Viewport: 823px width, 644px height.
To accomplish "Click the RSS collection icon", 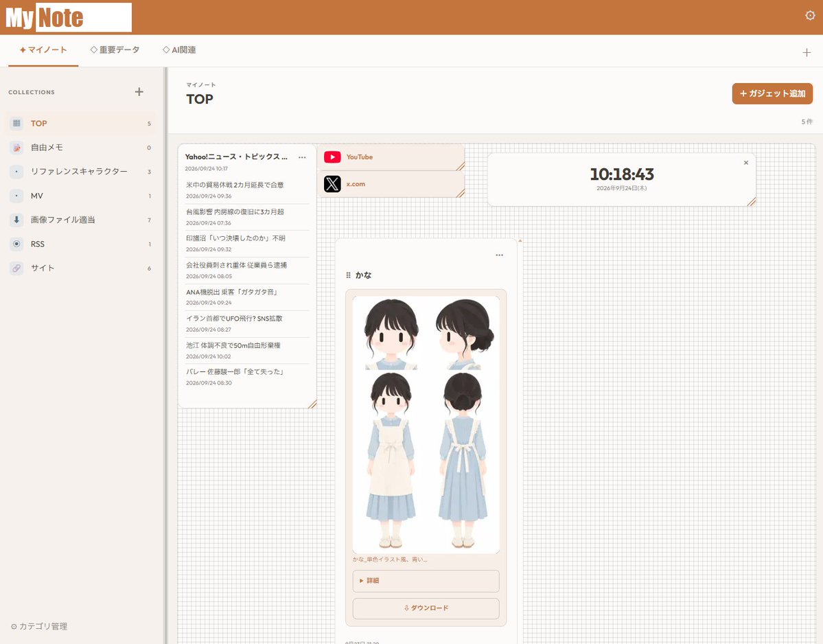I will (16, 244).
